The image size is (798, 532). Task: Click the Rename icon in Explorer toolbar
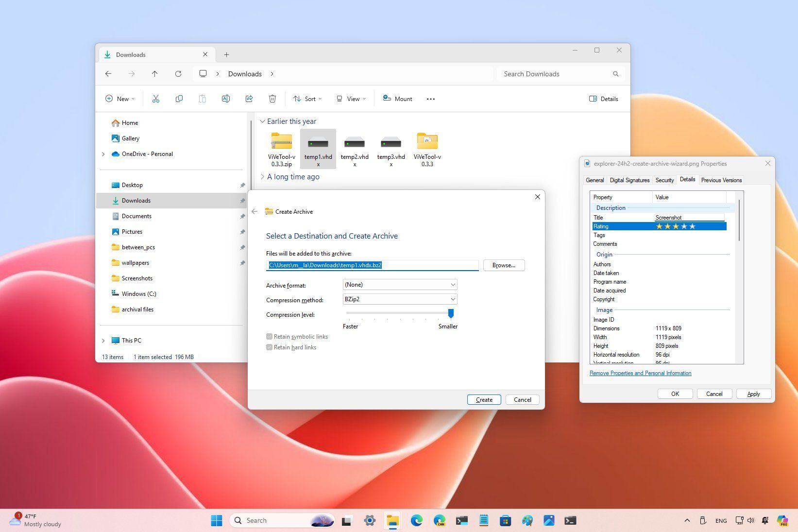click(x=225, y=99)
